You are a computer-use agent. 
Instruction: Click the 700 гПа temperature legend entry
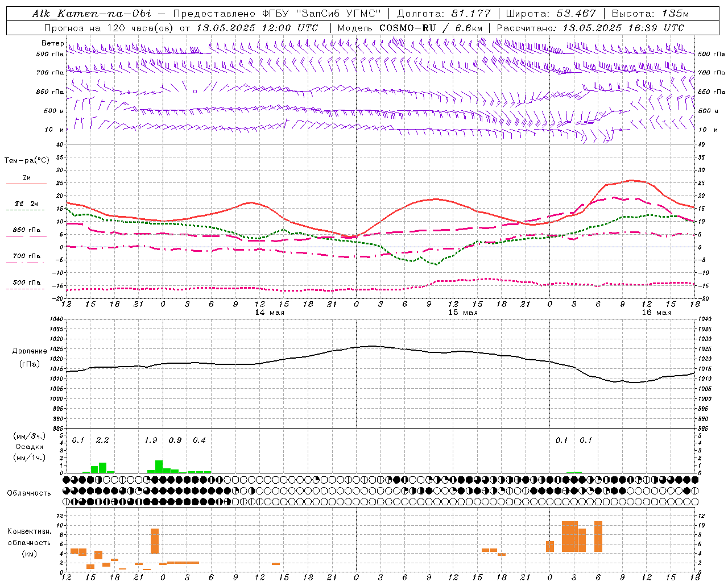point(27,256)
